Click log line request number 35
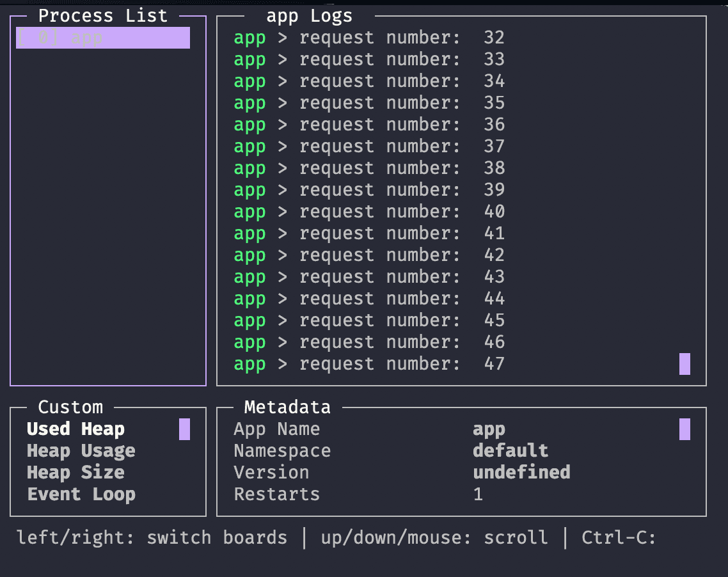Viewport: 728px width, 577px height. click(x=369, y=103)
